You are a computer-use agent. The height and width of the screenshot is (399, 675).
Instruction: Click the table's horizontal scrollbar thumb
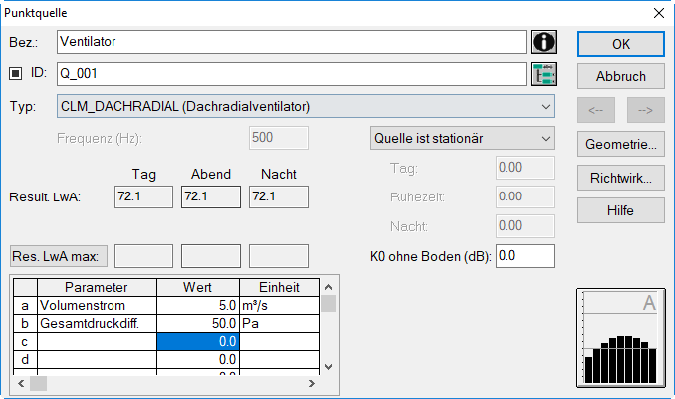pos(38,384)
